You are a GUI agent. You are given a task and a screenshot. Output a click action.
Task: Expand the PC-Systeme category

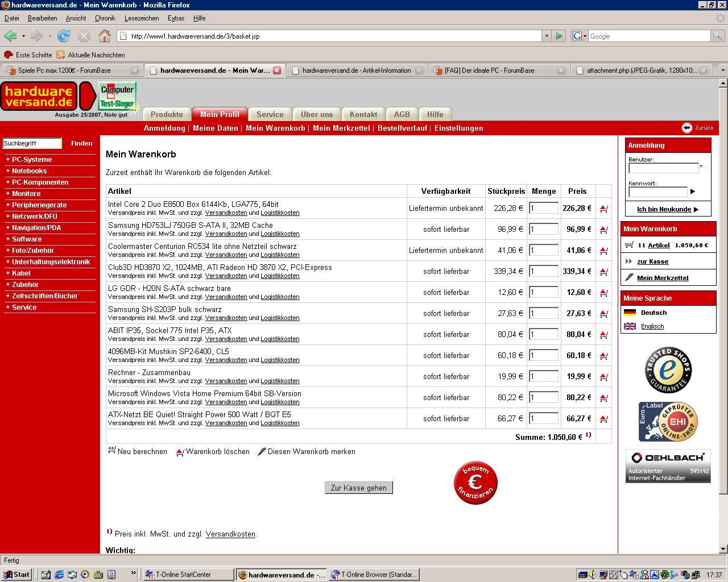pyautogui.click(x=32, y=160)
